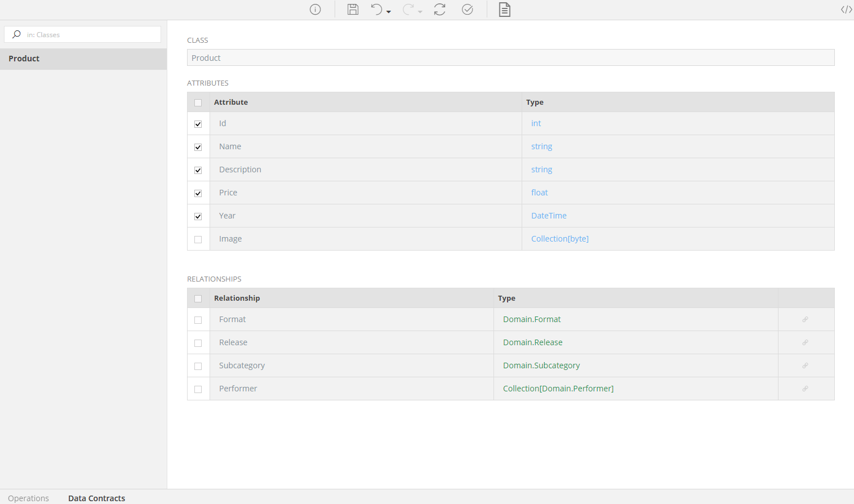Switch to the Operations tab

[x=29, y=498]
